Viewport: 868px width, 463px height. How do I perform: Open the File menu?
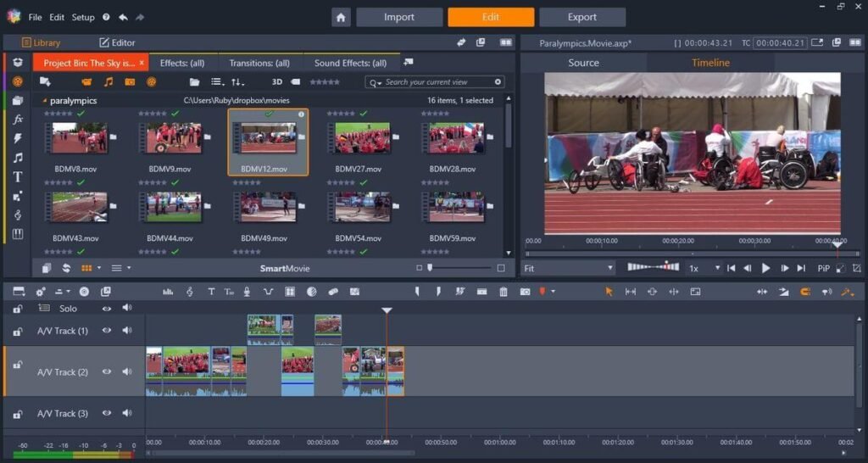tap(35, 17)
